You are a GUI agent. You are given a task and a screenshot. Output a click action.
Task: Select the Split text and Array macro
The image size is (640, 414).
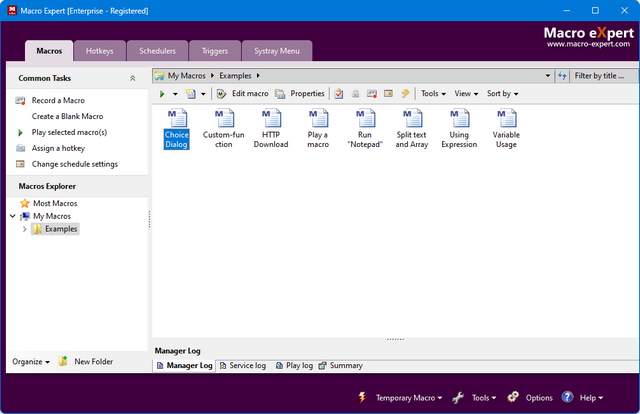(x=412, y=129)
